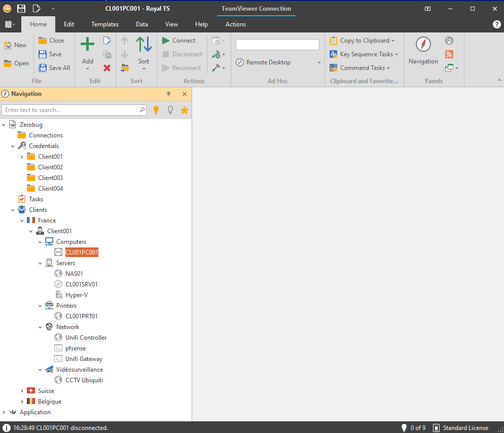Switch to the Templates ribbon tab
This screenshot has width=504, height=433.
[x=105, y=24]
